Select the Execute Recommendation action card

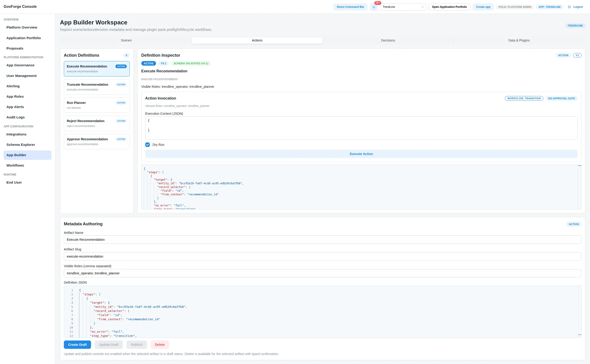tap(97, 69)
